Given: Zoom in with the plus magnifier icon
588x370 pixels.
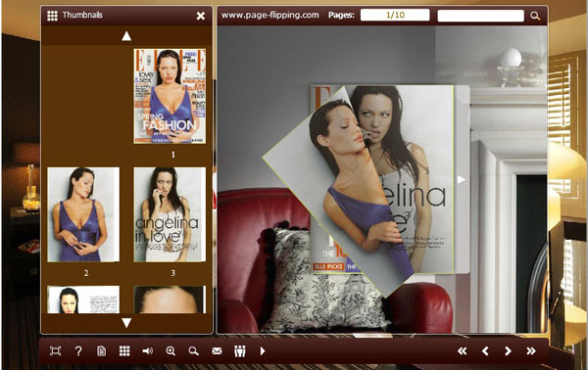Looking at the screenshot, I should coord(171,350).
